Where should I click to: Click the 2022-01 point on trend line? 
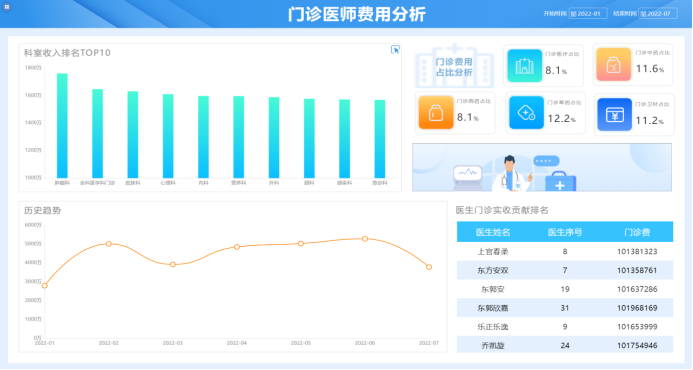[x=45, y=286]
